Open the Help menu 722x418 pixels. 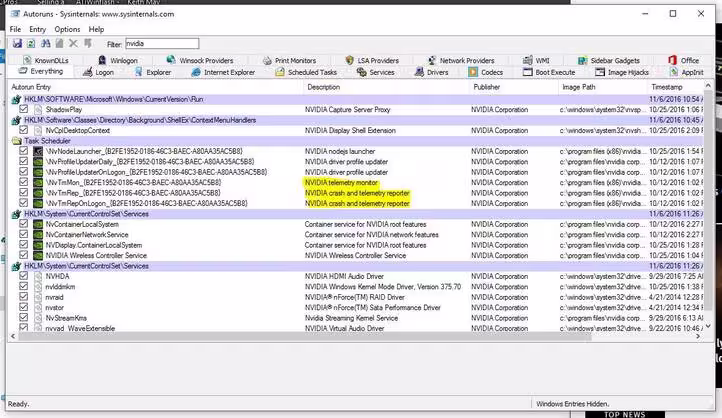click(x=96, y=29)
